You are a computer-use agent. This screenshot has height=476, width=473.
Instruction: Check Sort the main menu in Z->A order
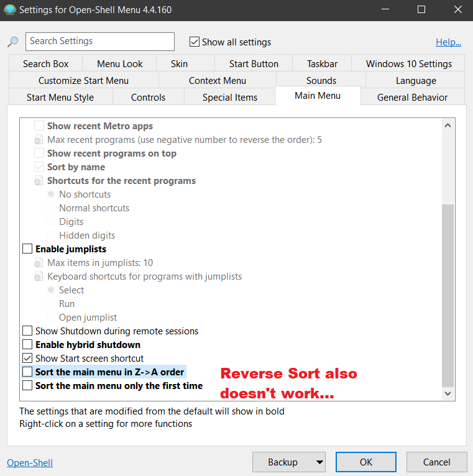click(27, 372)
